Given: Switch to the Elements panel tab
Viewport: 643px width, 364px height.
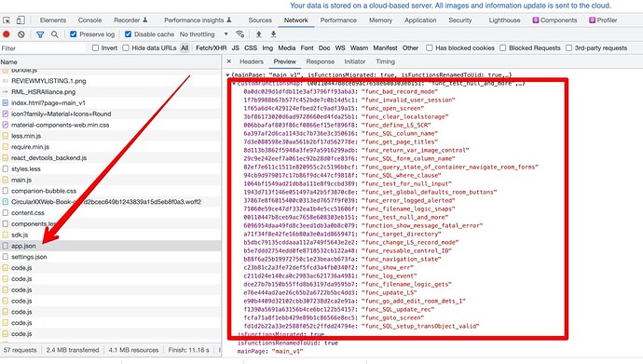Looking at the screenshot, I should point(53,20).
